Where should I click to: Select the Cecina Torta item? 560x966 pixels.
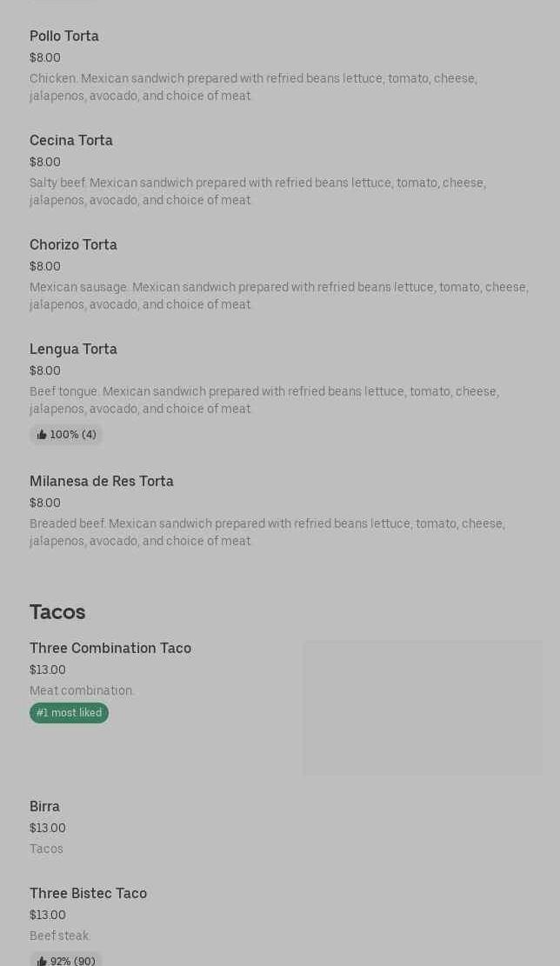pos(71,141)
